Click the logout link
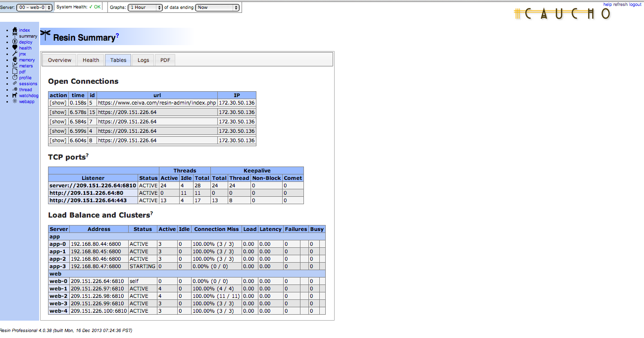Viewport: 644px width, 338px height. tap(635, 4)
